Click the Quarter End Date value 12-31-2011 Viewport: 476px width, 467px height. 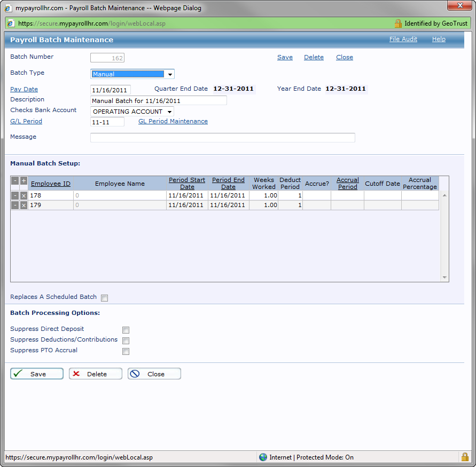click(x=233, y=89)
